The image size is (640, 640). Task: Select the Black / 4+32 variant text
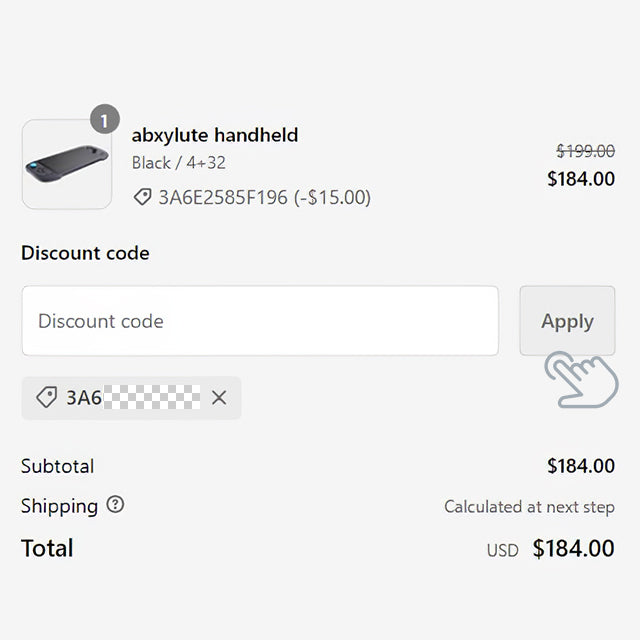[178, 163]
